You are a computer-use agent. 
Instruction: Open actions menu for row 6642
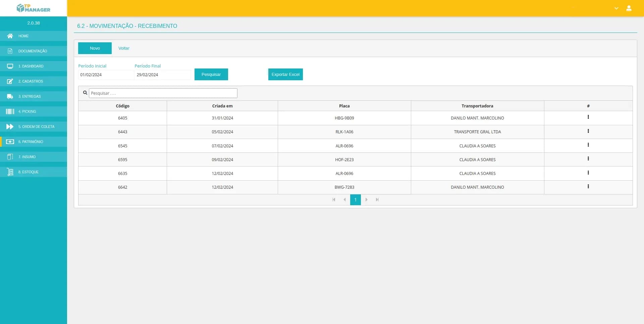pos(588,186)
